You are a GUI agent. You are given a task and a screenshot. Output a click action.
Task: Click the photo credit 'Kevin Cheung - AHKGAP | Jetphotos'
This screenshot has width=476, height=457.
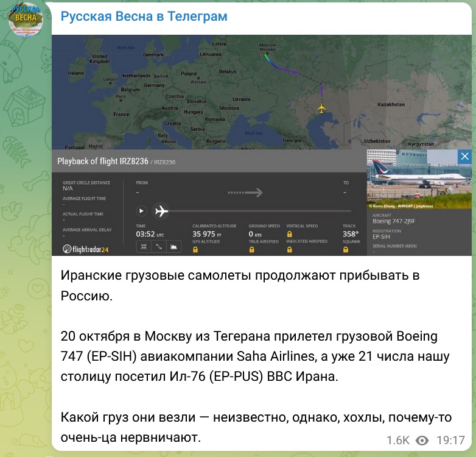point(401,206)
